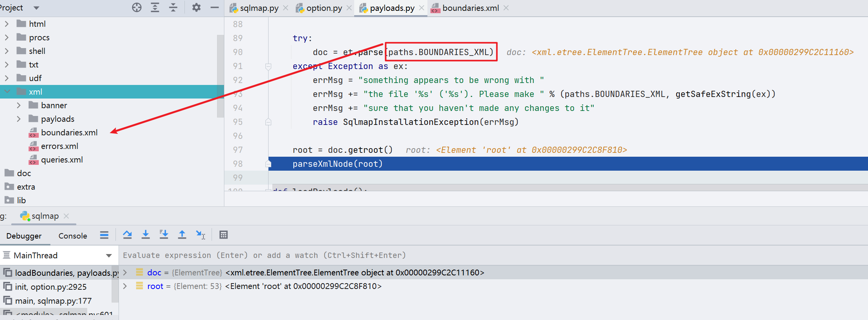This screenshot has height=320, width=868.
Task: Expand the shell folder
Action: [7, 51]
